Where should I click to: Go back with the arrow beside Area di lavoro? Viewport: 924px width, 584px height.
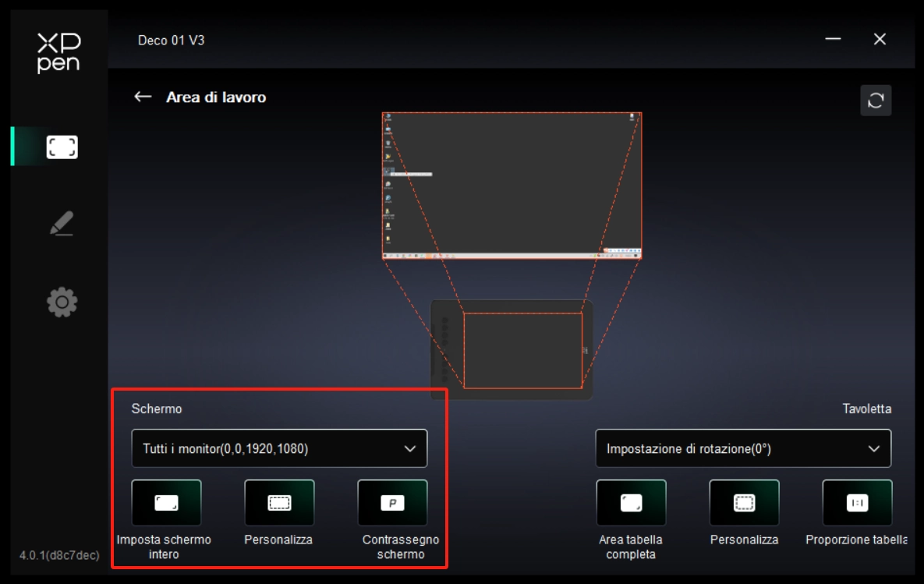point(143,97)
